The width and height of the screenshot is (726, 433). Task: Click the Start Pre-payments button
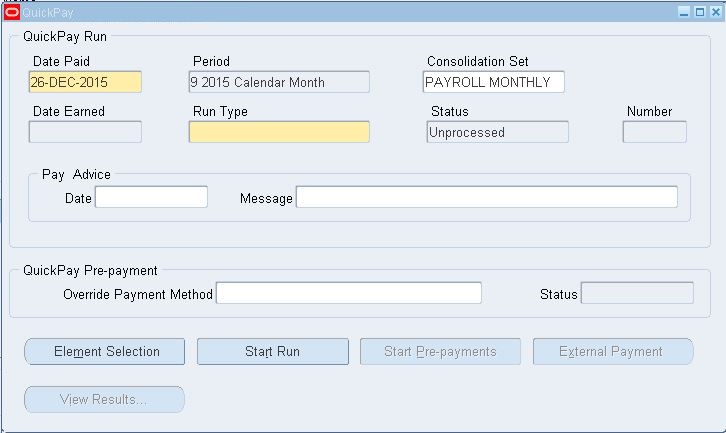[x=440, y=351]
